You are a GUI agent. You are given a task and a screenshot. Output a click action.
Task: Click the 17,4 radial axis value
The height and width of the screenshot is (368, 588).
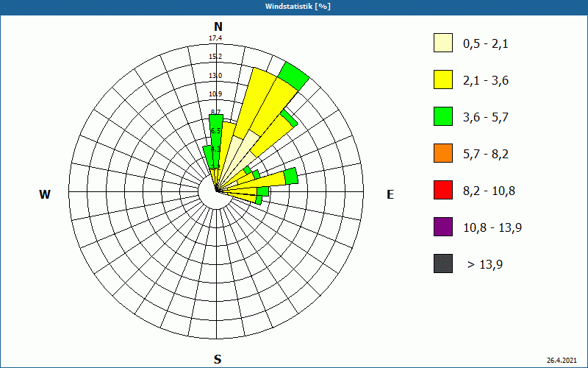(x=215, y=38)
